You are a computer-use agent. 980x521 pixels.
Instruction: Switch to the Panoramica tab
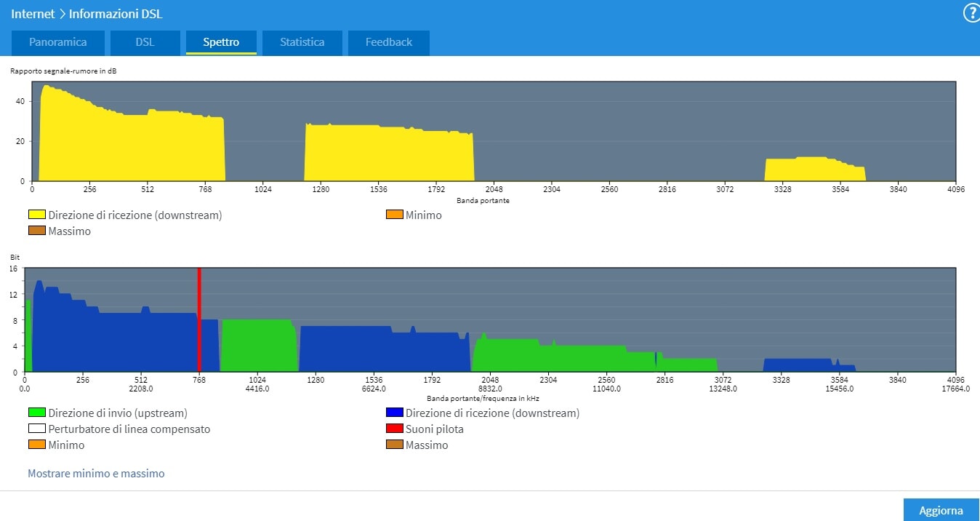click(x=58, y=42)
